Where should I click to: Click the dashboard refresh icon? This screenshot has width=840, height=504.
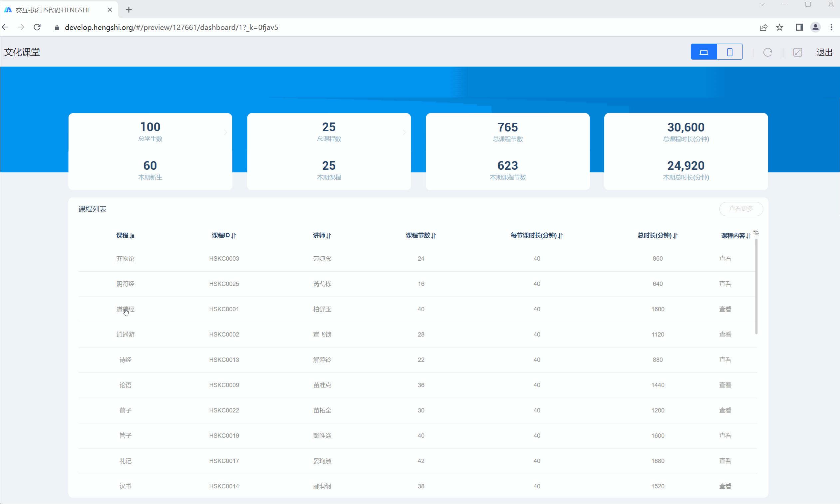pyautogui.click(x=768, y=52)
